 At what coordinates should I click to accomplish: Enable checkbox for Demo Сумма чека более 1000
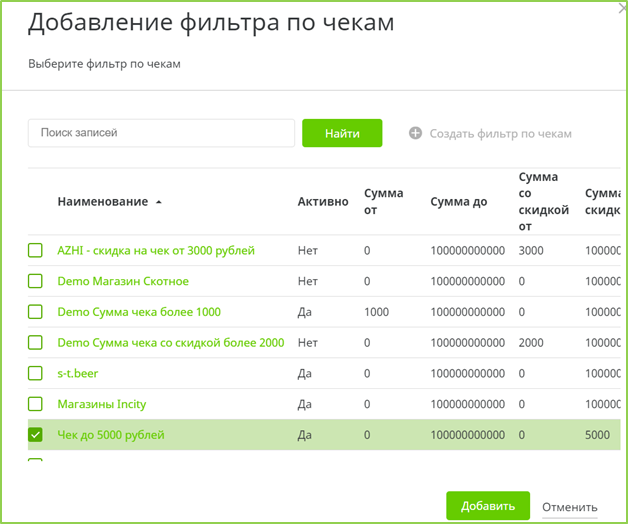tap(36, 312)
